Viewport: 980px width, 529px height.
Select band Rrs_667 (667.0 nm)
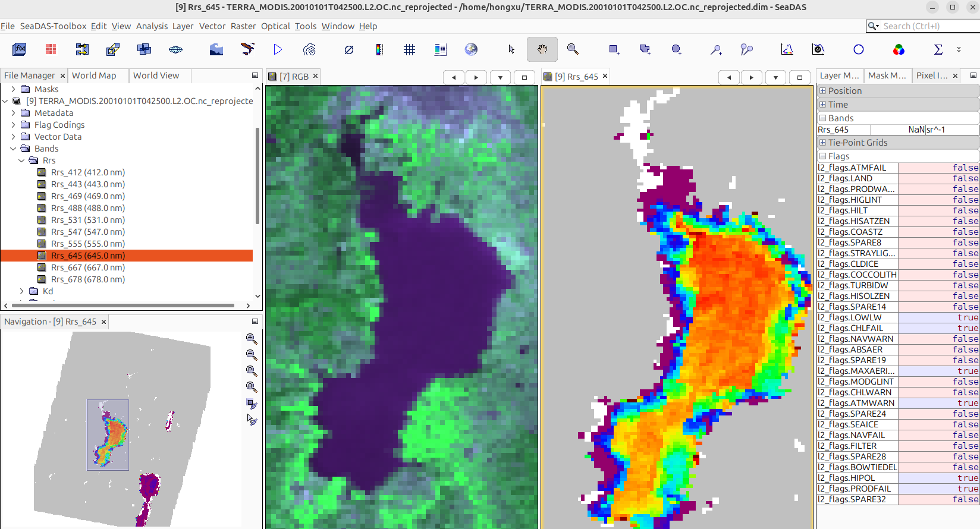88,267
